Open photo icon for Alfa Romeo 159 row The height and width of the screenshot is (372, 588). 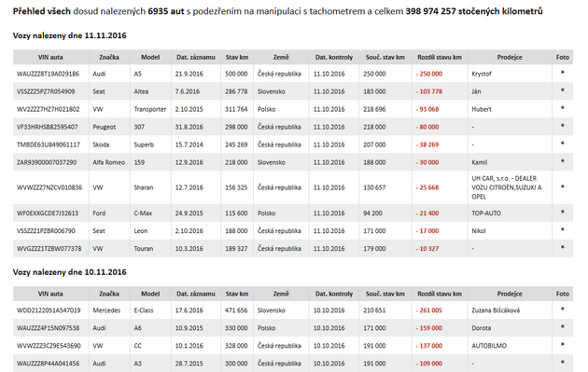tap(562, 161)
